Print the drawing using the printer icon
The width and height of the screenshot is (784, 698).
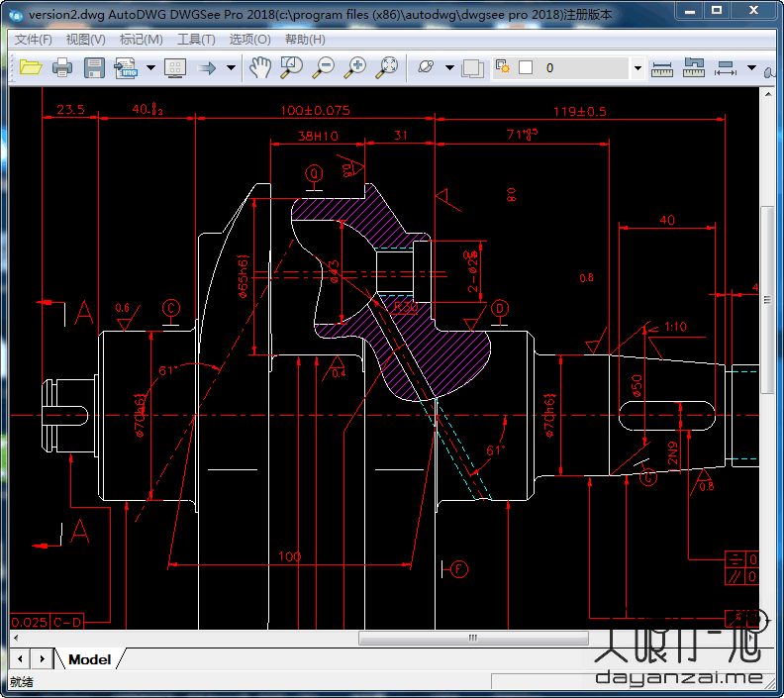62,67
